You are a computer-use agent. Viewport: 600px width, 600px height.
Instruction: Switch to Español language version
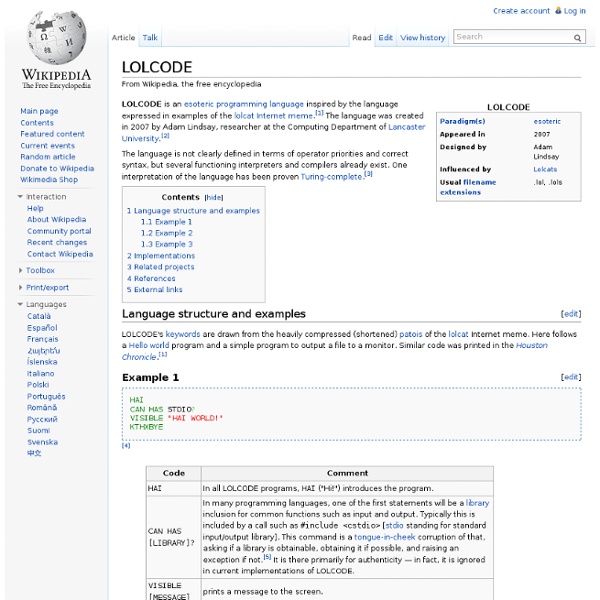tap(42, 328)
